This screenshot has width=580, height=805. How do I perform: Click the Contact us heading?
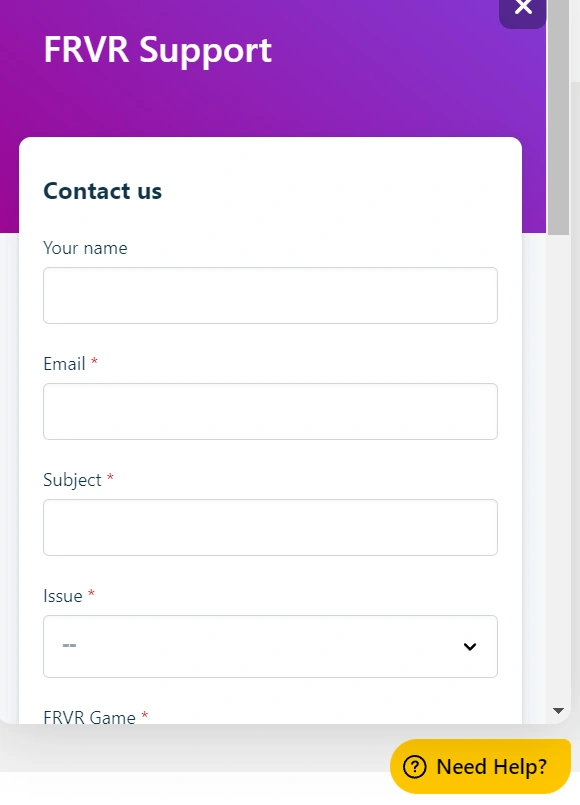click(102, 191)
